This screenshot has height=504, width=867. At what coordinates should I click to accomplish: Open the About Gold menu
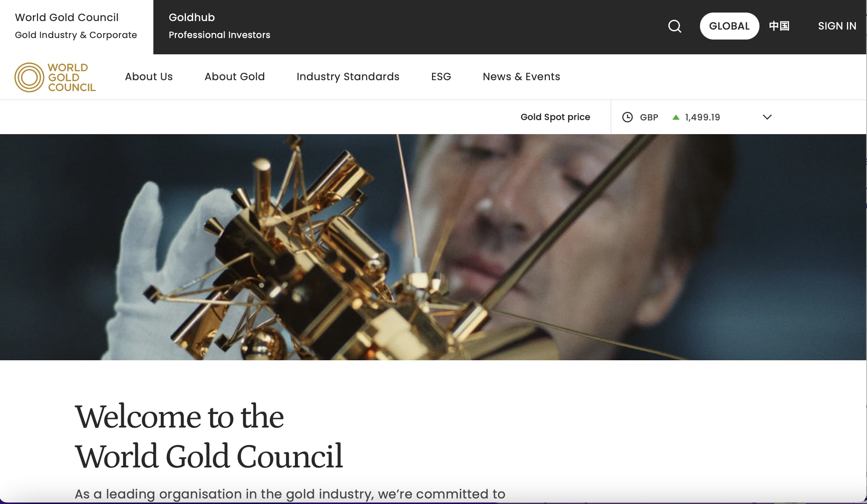[235, 76]
